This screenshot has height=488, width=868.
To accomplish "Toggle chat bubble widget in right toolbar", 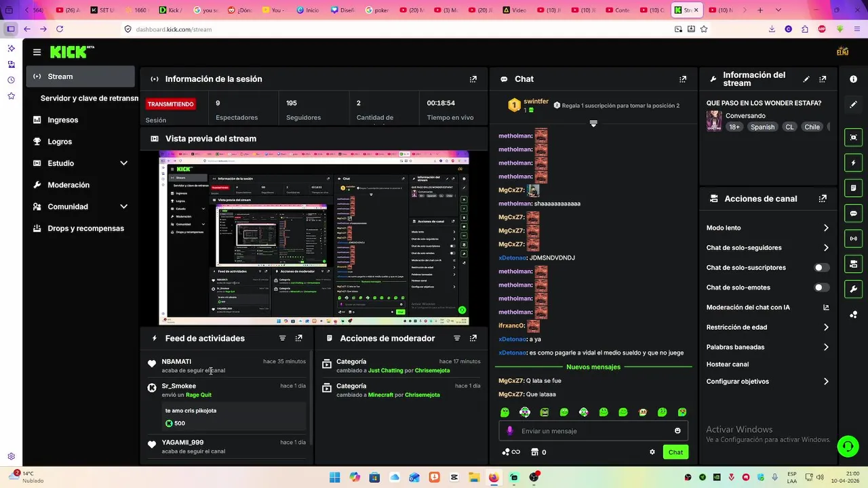I will point(854,213).
